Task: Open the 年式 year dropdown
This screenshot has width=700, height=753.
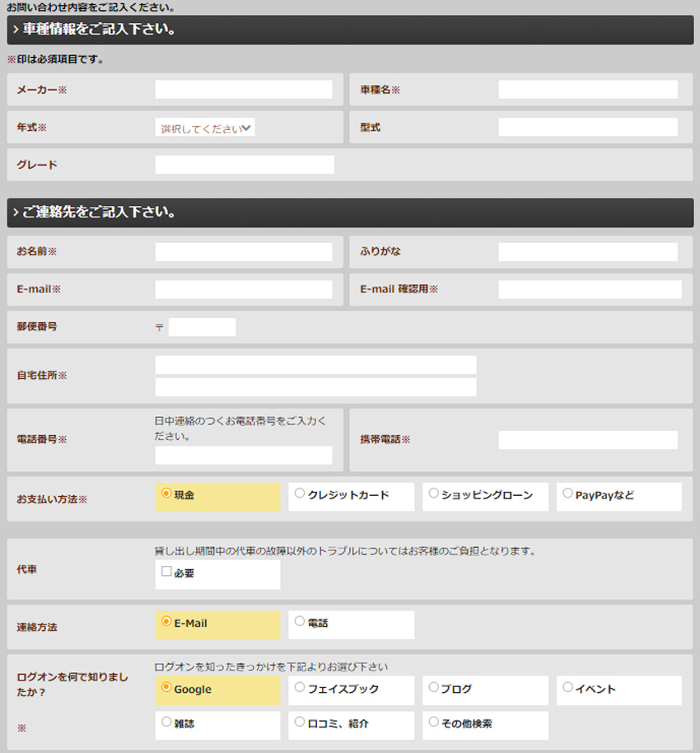Action: tap(205, 128)
